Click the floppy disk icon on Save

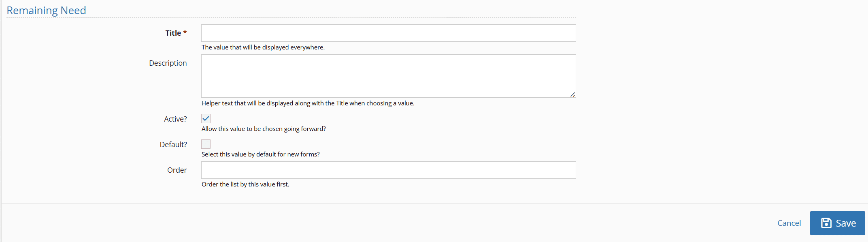tap(826, 223)
